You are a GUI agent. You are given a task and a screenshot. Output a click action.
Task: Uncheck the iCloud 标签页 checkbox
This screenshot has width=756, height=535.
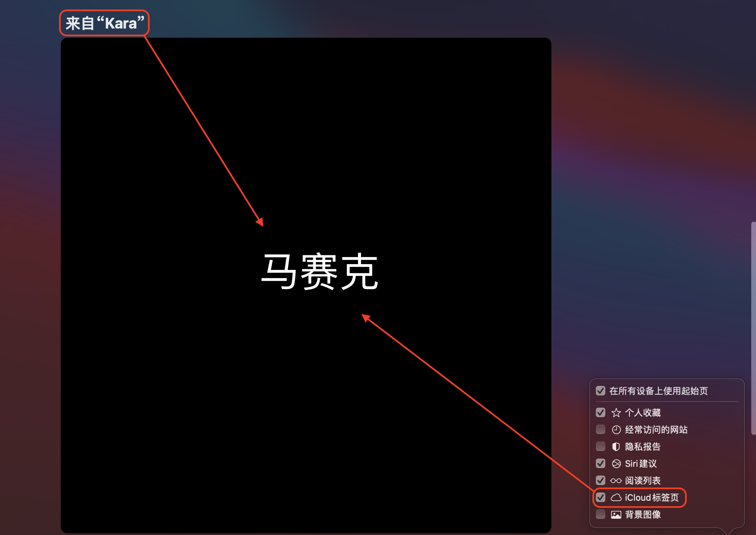[x=601, y=498]
